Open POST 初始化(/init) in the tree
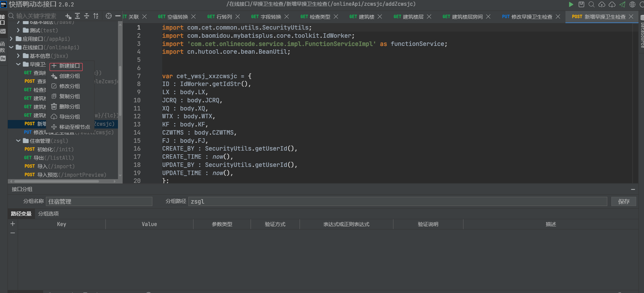 click(x=49, y=149)
